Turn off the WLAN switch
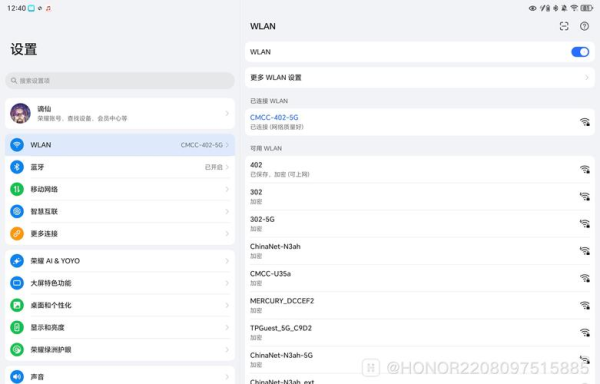 coord(580,52)
